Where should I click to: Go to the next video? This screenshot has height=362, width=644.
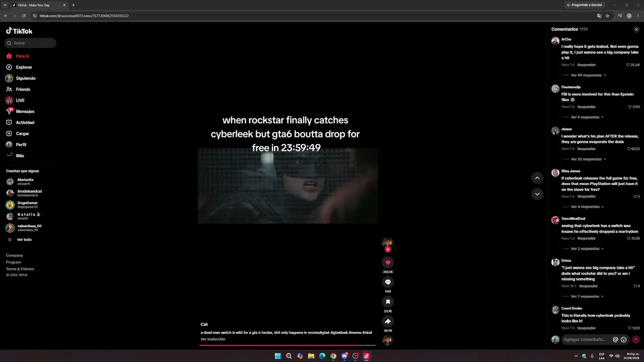[537, 194]
